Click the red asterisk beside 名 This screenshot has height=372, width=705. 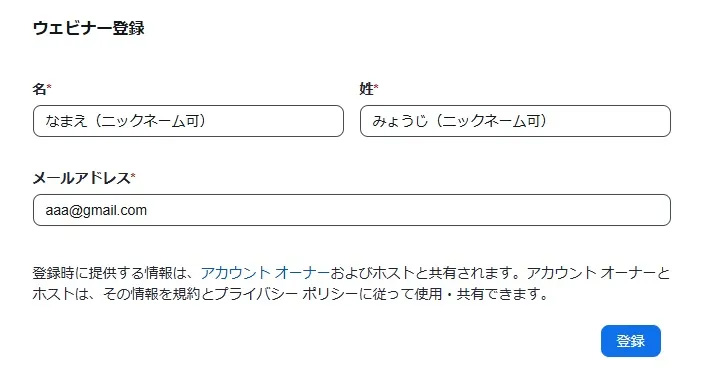(49, 85)
